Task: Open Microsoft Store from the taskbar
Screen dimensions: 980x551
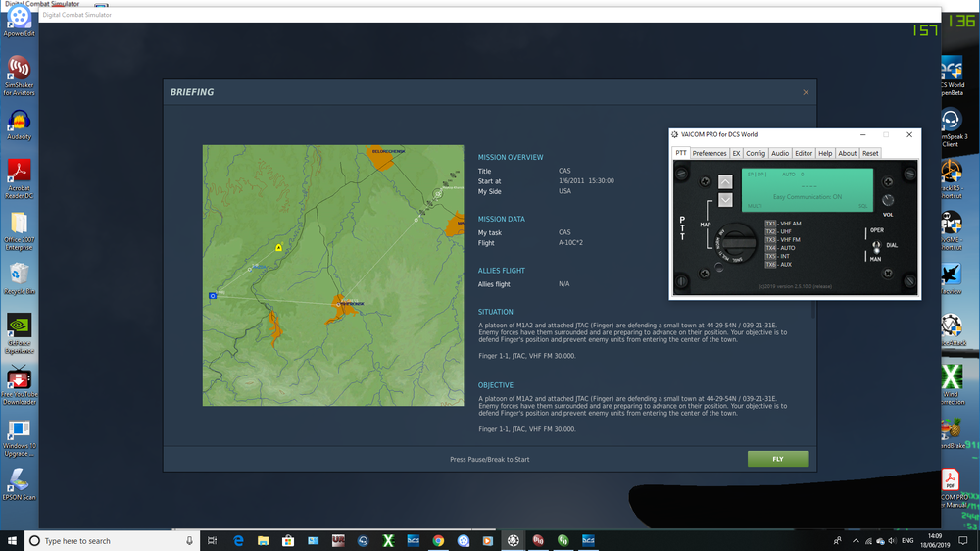Action: pos(288,541)
